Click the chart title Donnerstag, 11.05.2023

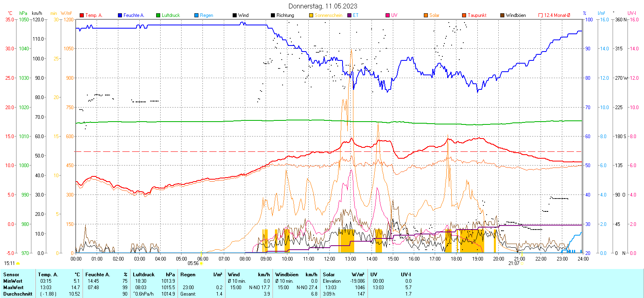322,6
